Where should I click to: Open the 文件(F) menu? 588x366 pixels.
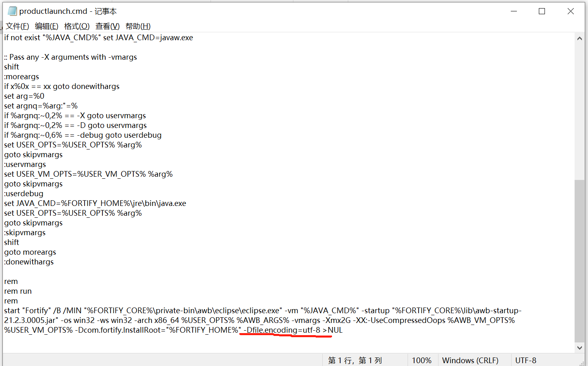[x=17, y=26]
